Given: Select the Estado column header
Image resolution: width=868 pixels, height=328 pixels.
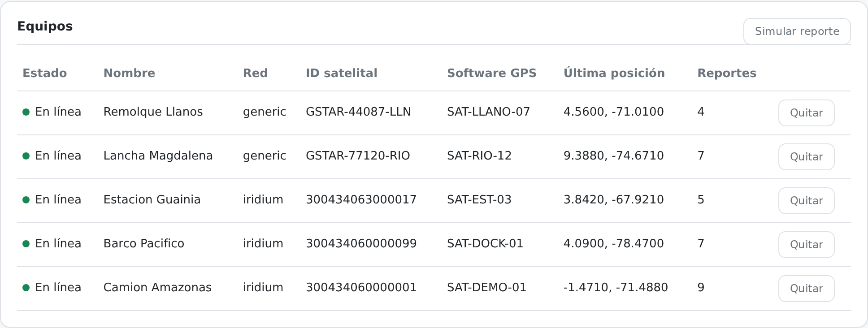Looking at the screenshot, I should (x=45, y=73).
